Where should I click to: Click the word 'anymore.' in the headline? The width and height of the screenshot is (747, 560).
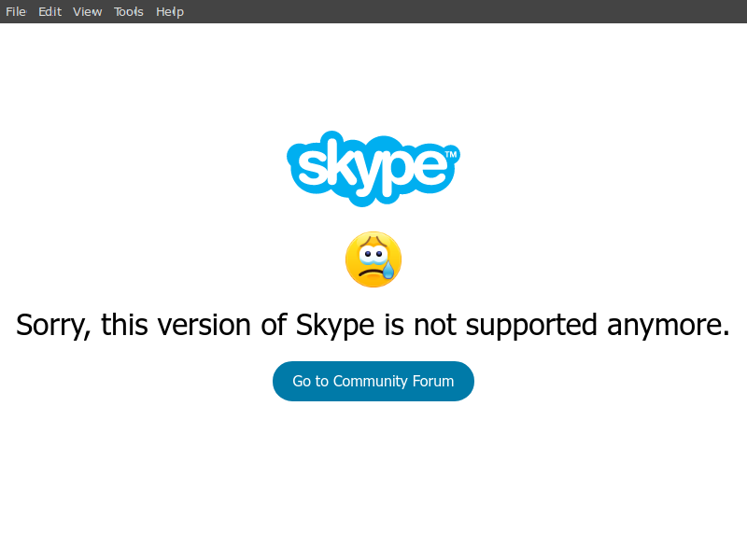tap(669, 326)
